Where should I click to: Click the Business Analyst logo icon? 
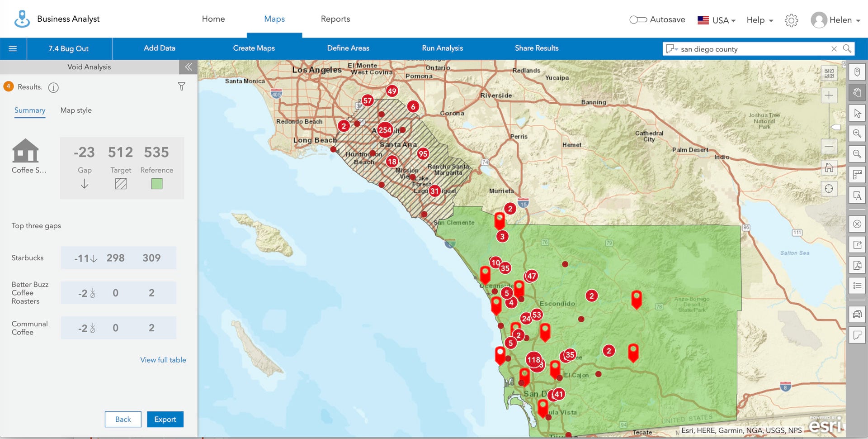pyautogui.click(x=22, y=19)
